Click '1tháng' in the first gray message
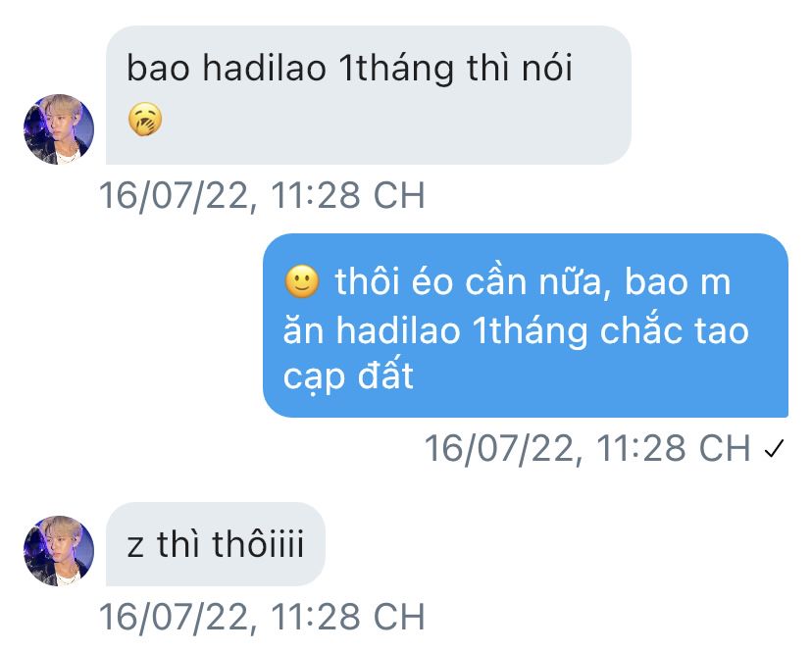Image resolution: width=812 pixels, height=652 pixels. [x=396, y=69]
